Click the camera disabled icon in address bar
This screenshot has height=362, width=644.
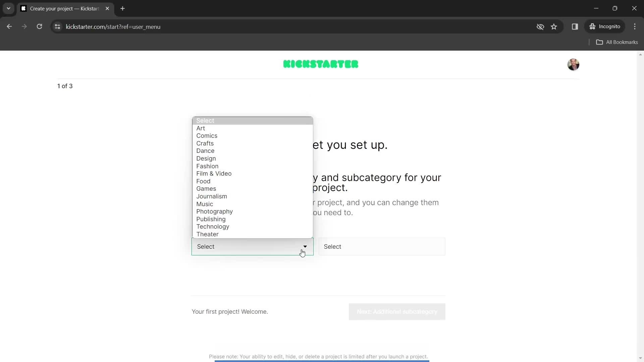coord(540,26)
